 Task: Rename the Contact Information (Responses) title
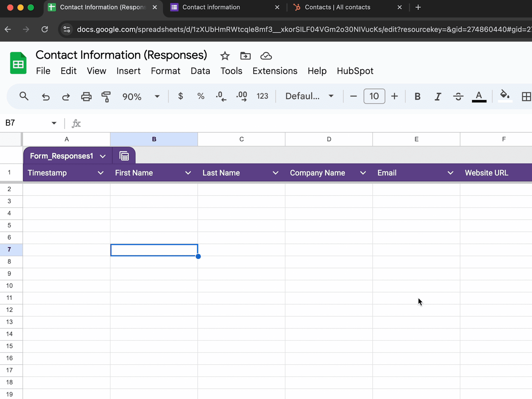pos(121,55)
